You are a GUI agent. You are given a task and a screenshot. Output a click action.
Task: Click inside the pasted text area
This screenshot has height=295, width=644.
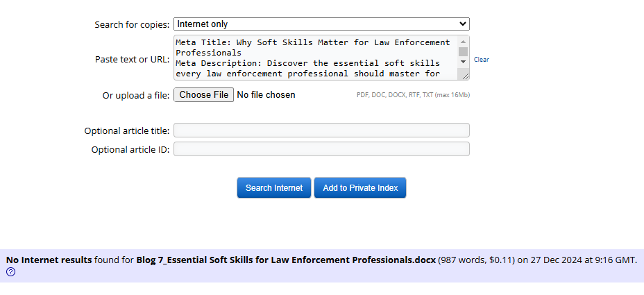point(316,58)
